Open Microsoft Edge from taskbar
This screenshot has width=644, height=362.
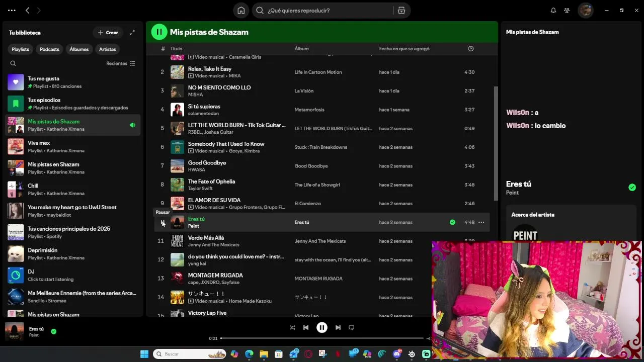tap(249, 354)
